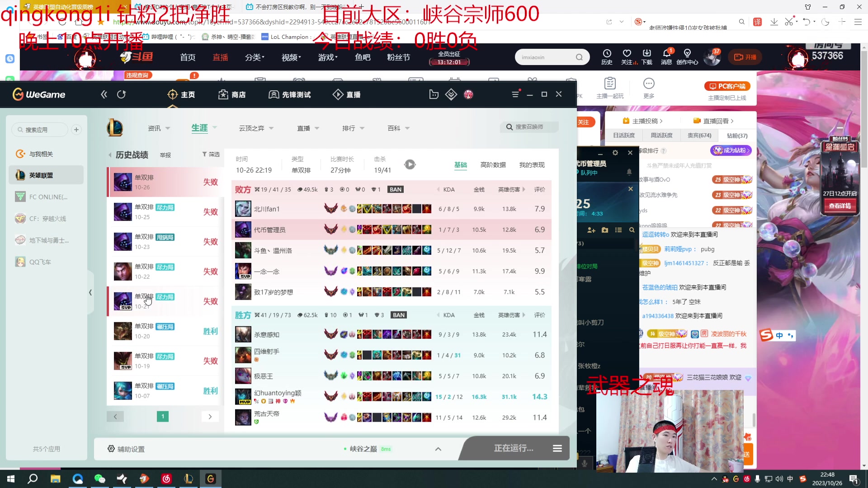
Task: Open File Explorer from taskbar
Action: pos(55,479)
